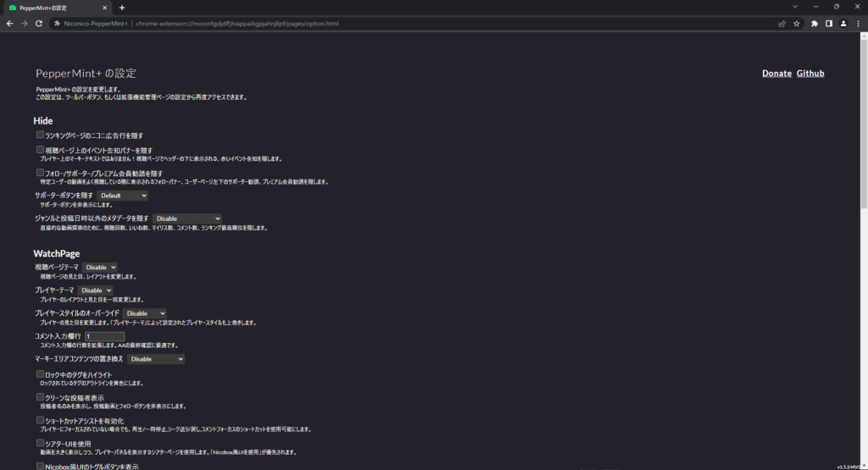This screenshot has width=868, height=470.
Task: Close the PepperMint+ settings tab
Action: (104, 8)
